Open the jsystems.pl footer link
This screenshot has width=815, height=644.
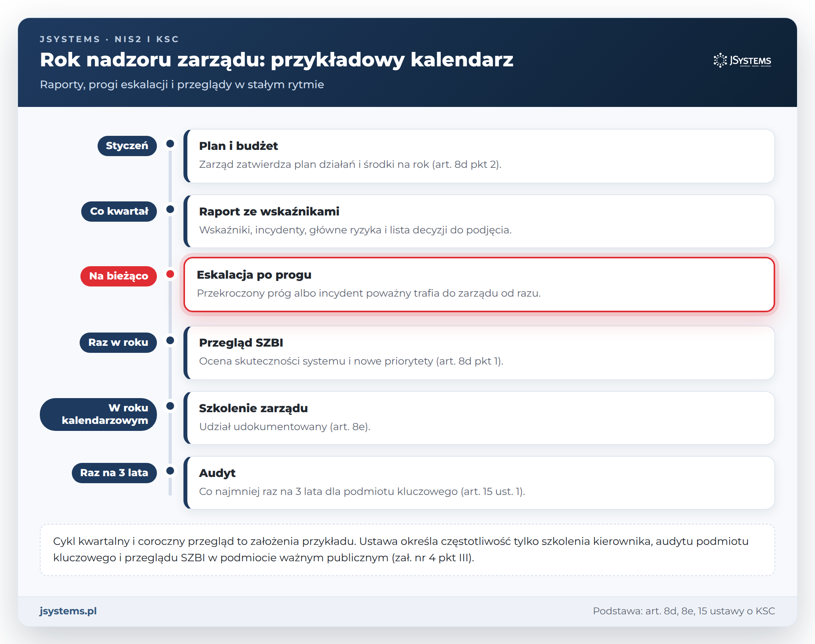[68, 611]
